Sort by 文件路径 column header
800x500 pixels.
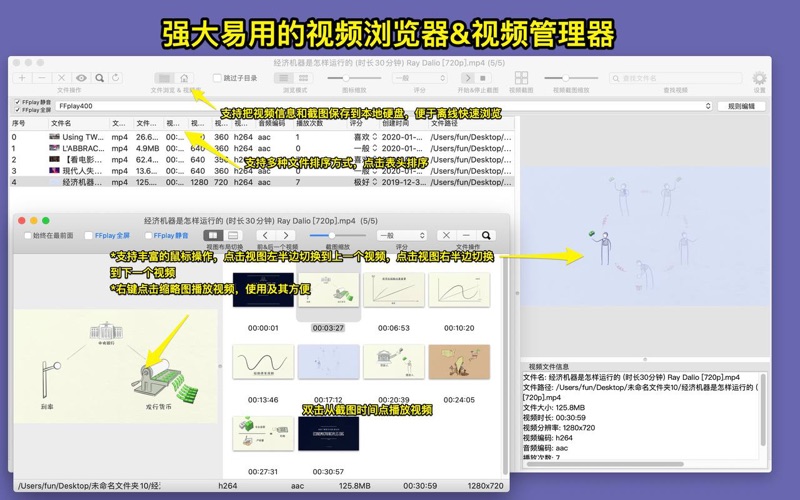470,123
